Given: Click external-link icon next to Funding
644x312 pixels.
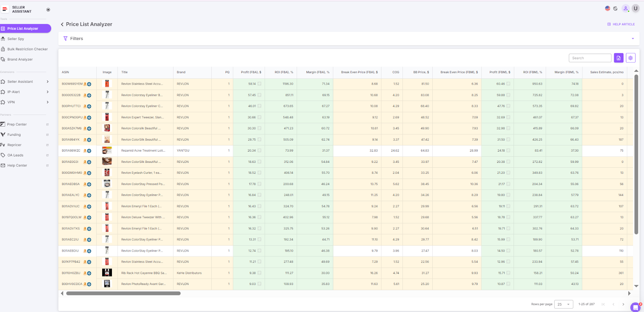Looking at the screenshot, I should coord(47,135).
